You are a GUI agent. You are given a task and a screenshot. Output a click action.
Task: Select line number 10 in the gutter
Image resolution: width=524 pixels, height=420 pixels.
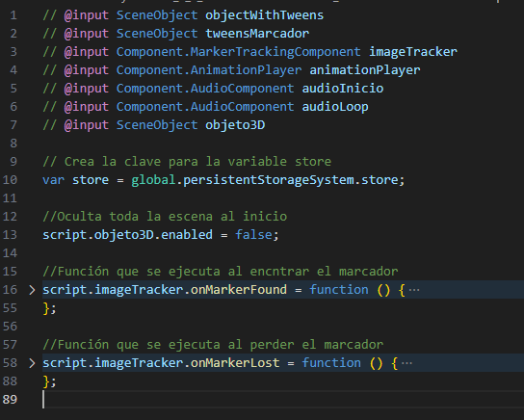pyautogui.click(x=10, y=180)
